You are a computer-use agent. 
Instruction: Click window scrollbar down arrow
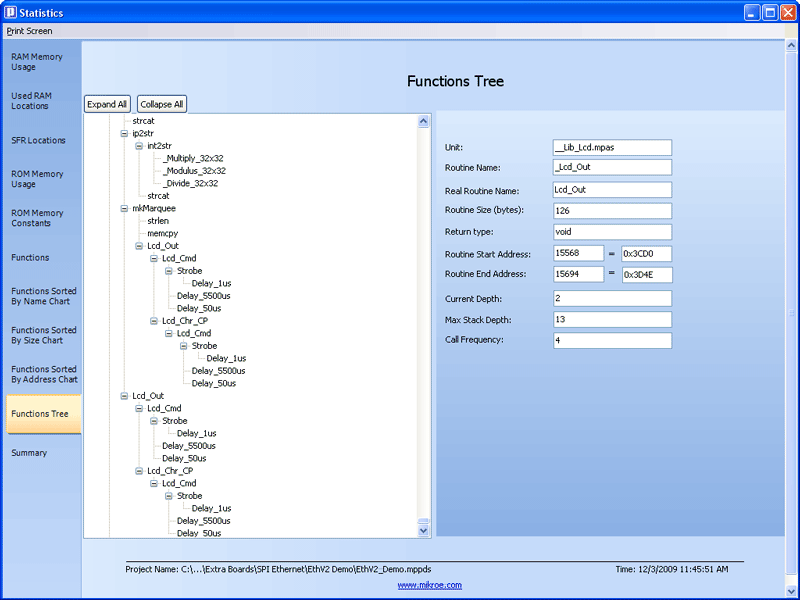[x=791, y=591]
